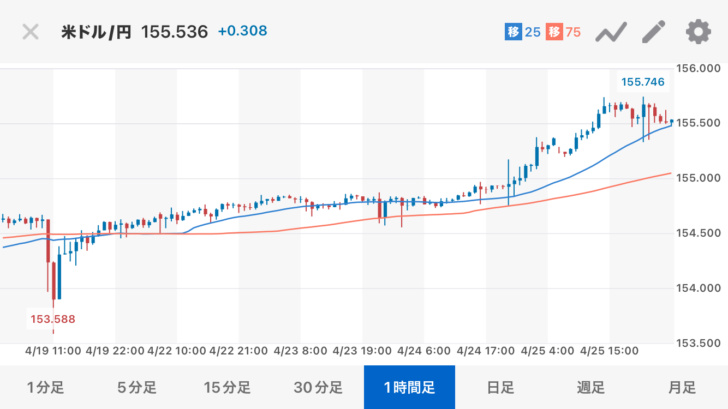This screenshot has width=728, height=409.
Task: Tap the 155.536 current price display
Action: pos(175,32)
